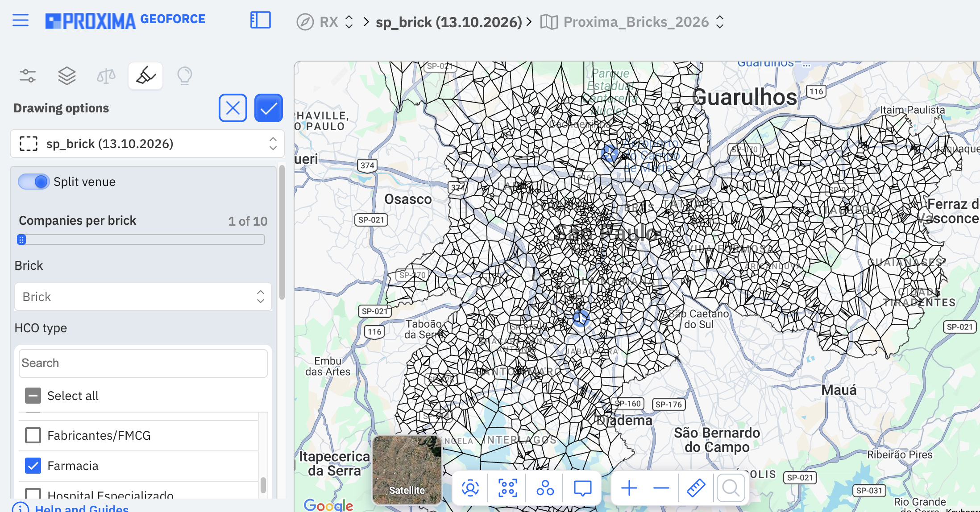Viewport: 980px width, 512px height.
Task: Expand the sp_brick (13.10.2026) layer dropdown
Action: point(147,144)
